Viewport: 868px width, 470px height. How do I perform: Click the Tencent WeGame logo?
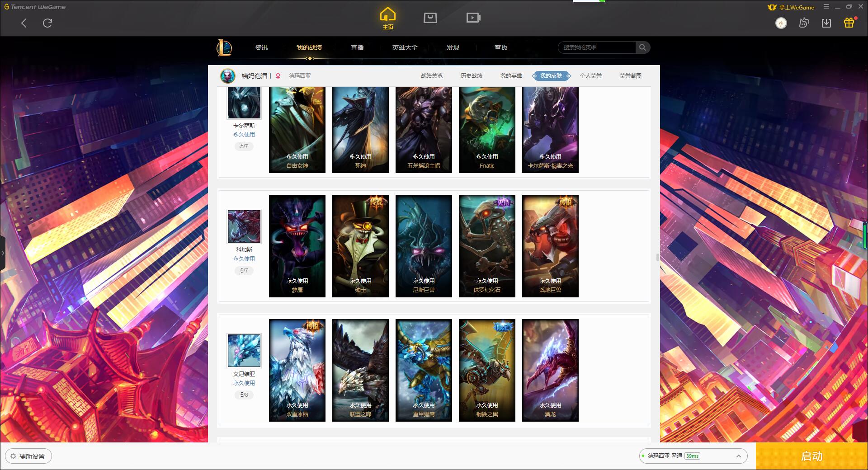[x=35, y=7]
